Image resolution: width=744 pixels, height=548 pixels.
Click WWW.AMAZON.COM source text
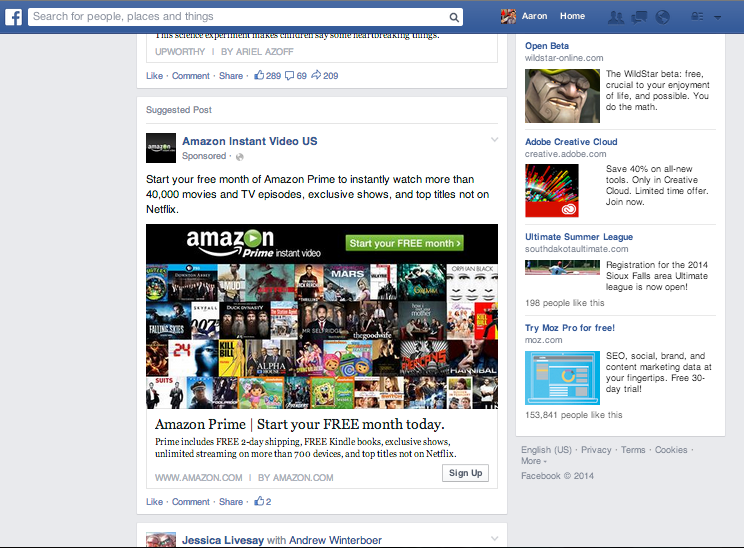tap(198, 478)
